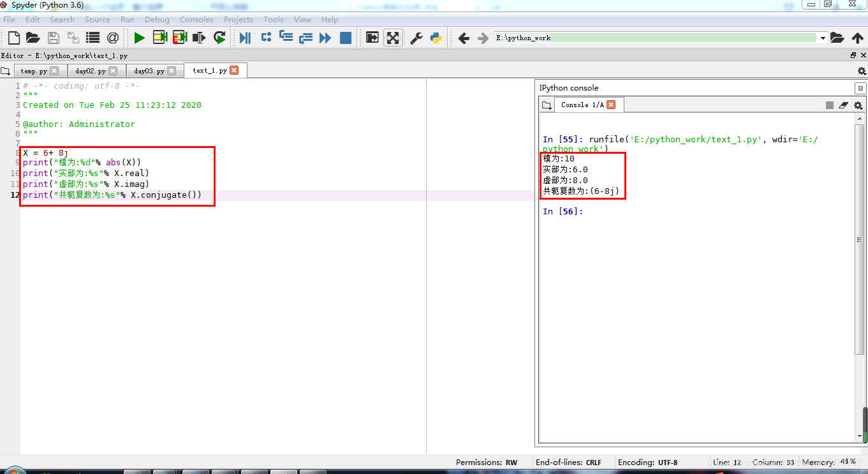Run file with the green play icon
This screenshot has width=868, height=474.
pyautogui.click(x=140, y=38)
